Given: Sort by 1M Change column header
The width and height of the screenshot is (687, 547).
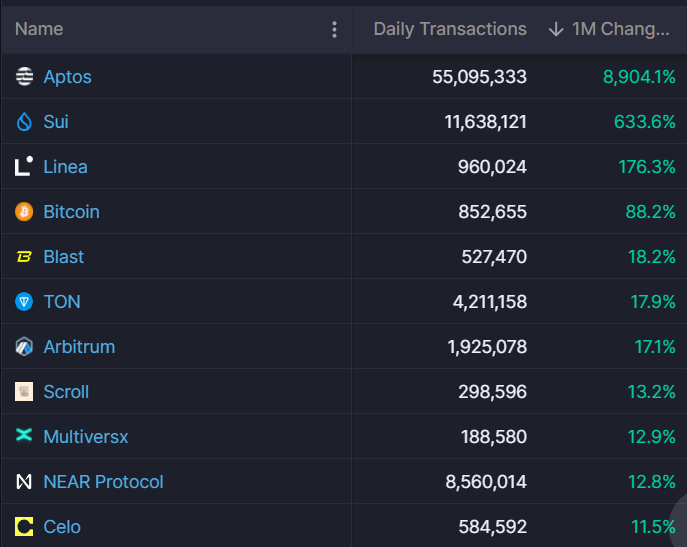Looking at the screenshot, I should pos(620,29).
